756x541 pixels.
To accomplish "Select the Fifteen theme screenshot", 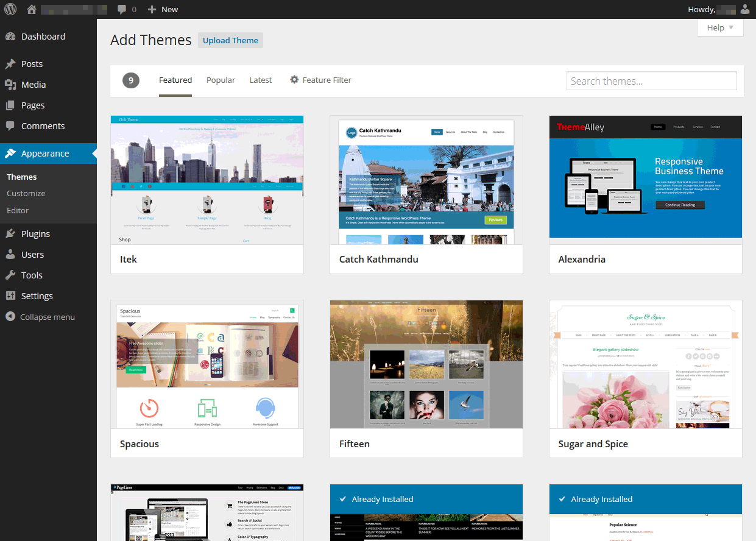I will click(x=426, y=364).
